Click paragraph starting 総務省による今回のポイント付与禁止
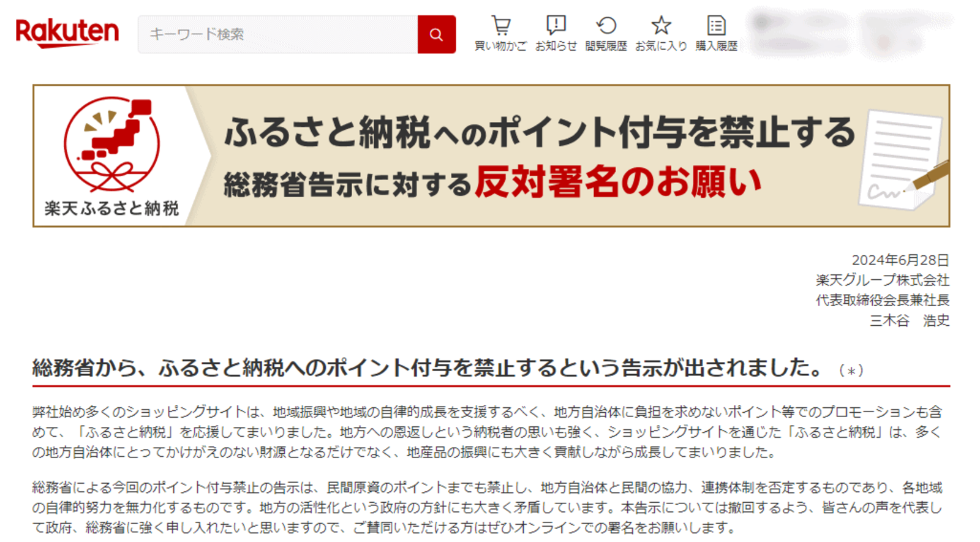The height and width of the screenshot is (542, 980). pos(488,507)
